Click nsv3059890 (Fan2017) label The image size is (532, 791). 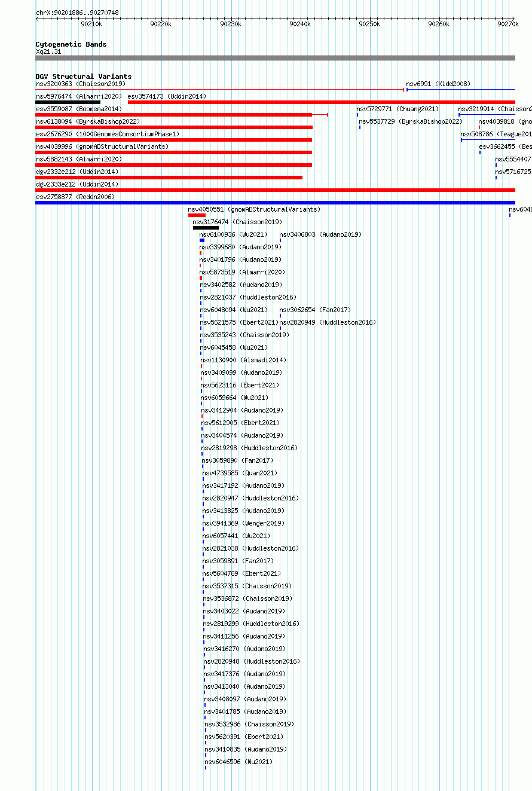point(237,460)
